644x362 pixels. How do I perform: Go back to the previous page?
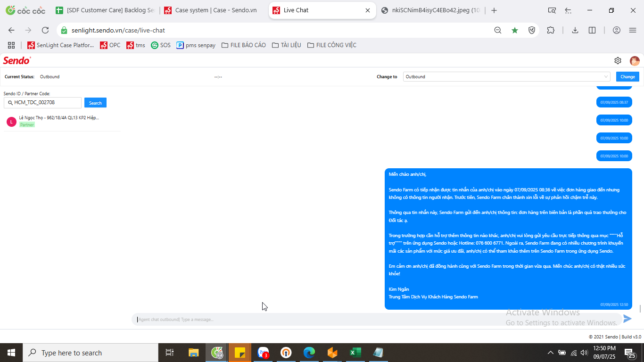11,30
